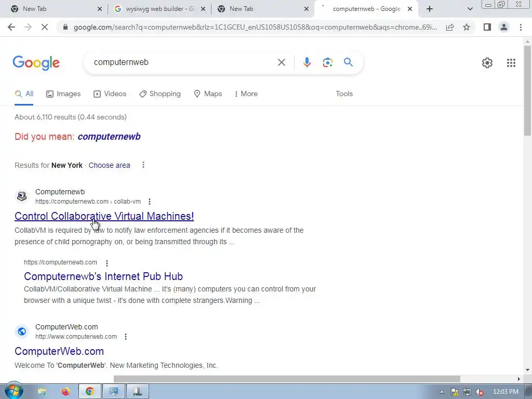Select the All results tab
Image resolution: width=532 pixels, height=399 pixels.
click(24, 94)
